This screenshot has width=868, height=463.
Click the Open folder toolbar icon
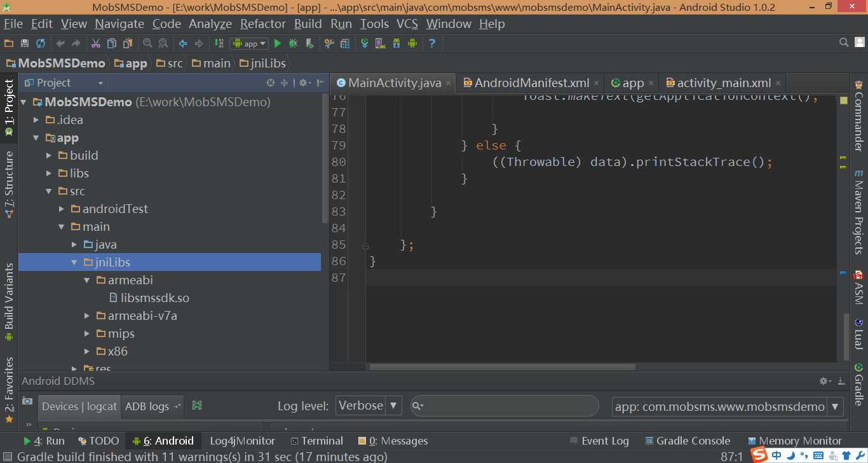(x=9, y=43)
